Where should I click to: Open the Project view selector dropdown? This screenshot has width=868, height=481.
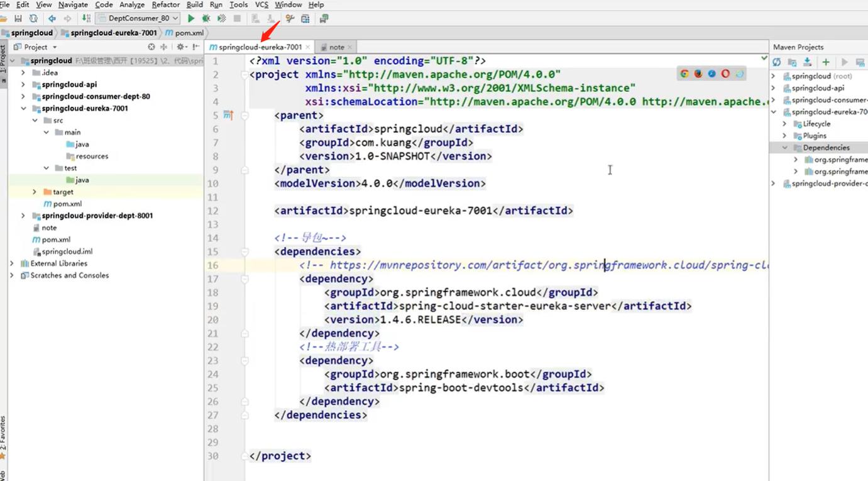coord(36,47)
